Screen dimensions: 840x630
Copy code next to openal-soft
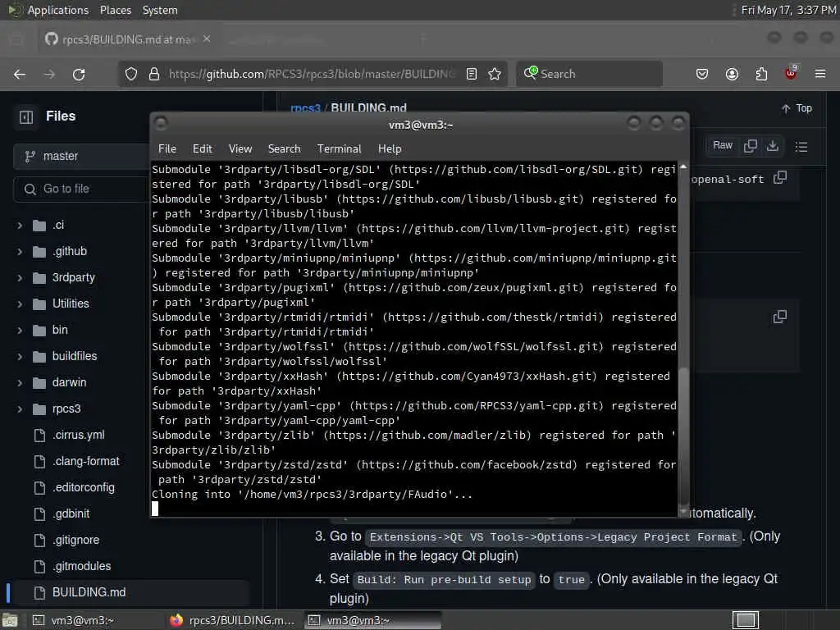pos(780,177)
